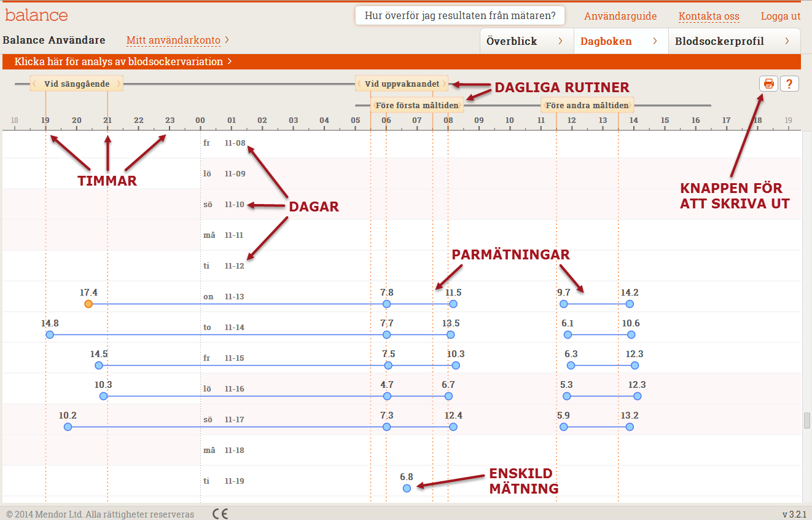The height and width of the screenshot is (520, 812).
Task: Click the 'on 11-13' day label
Action: click(224, 297)
